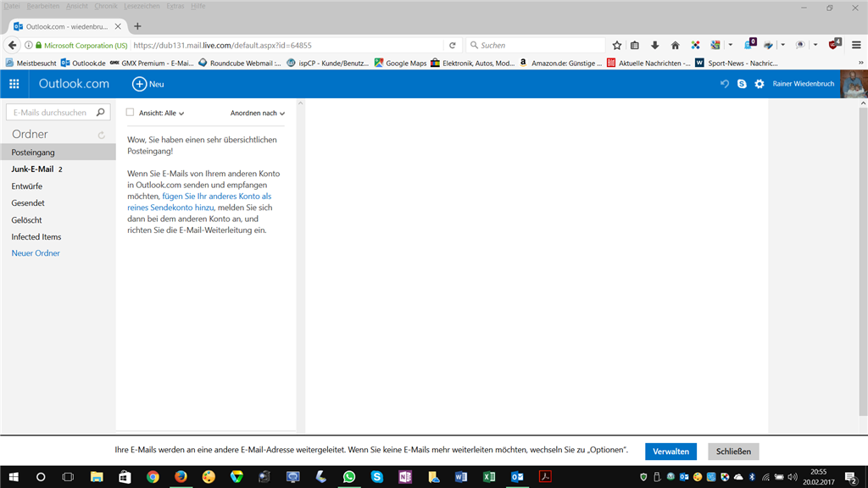Click the site information icon in address bar

point(28,46)
